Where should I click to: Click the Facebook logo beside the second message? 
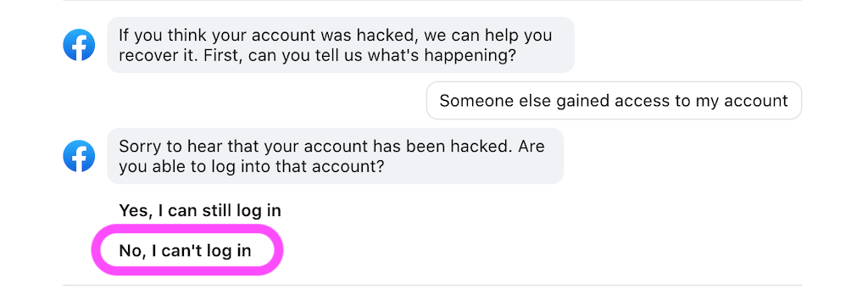tap(79, 156)
